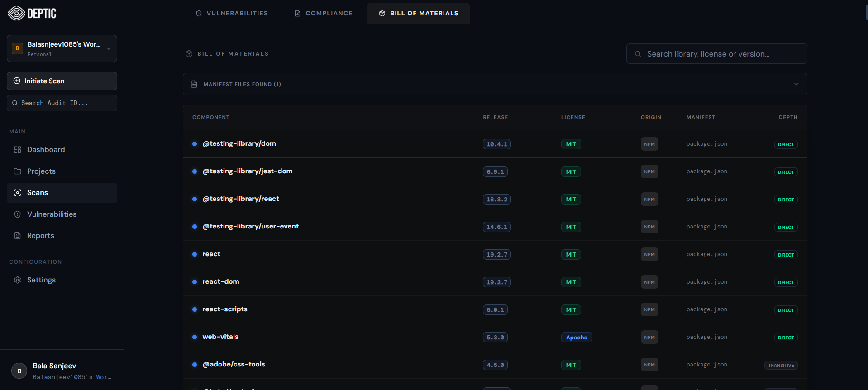Click version 5.3.0 badge
Viewport: 868px width, 390px height.
[495, 338]
